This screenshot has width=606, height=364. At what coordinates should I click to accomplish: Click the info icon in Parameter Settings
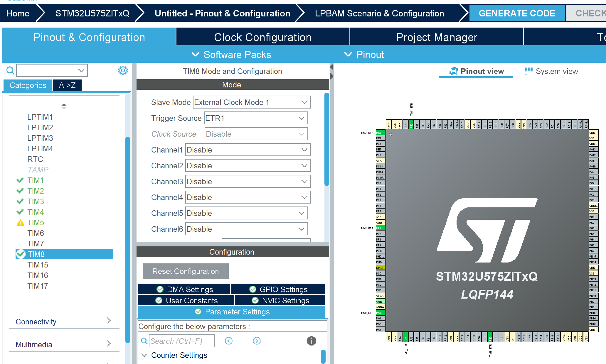pyautogui.click(x=311, y=341)
